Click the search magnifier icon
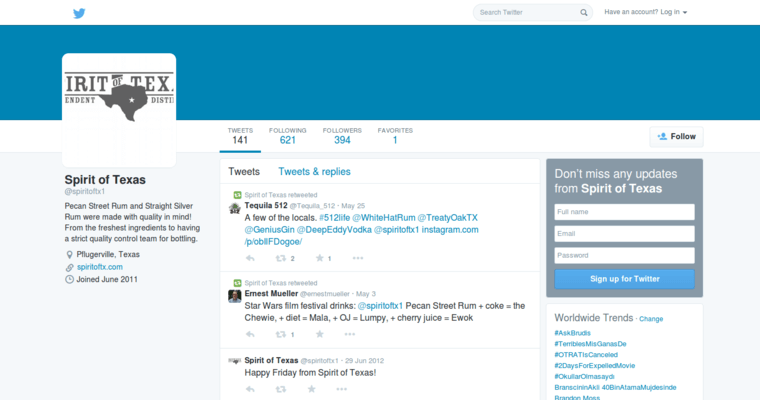 584,13
